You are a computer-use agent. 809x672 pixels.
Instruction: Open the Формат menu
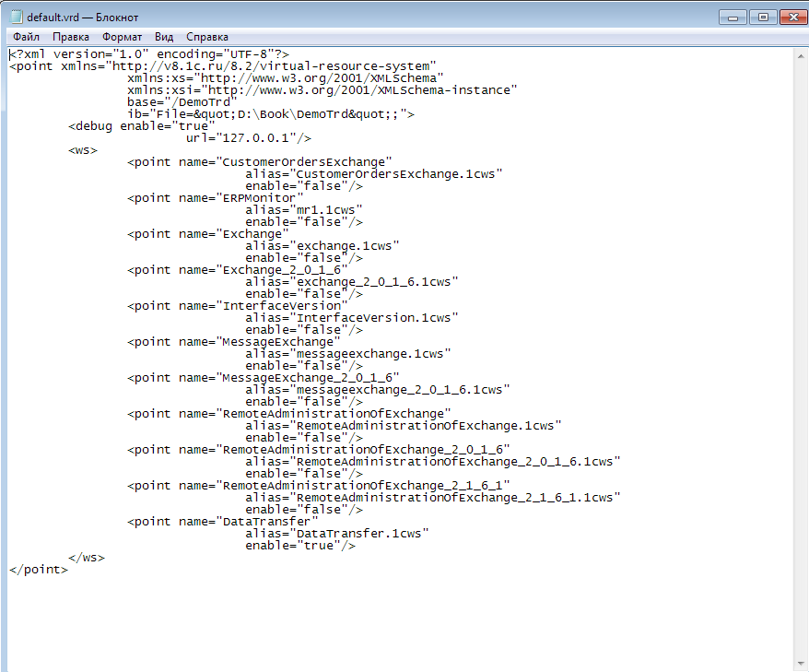click(122, 37)
